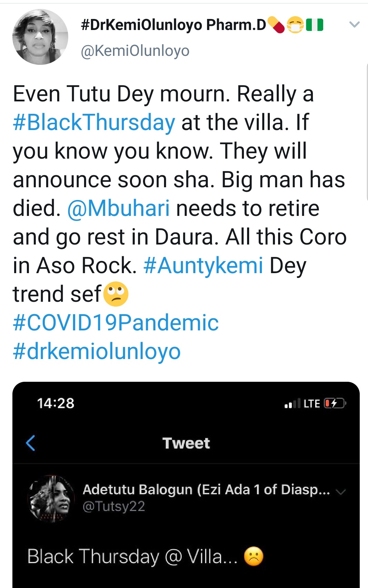This screenshot has width=368, height=588.
Task: Open the tweet options chevron beside #DrKemiOlunloyo
Action: point(354,24)
